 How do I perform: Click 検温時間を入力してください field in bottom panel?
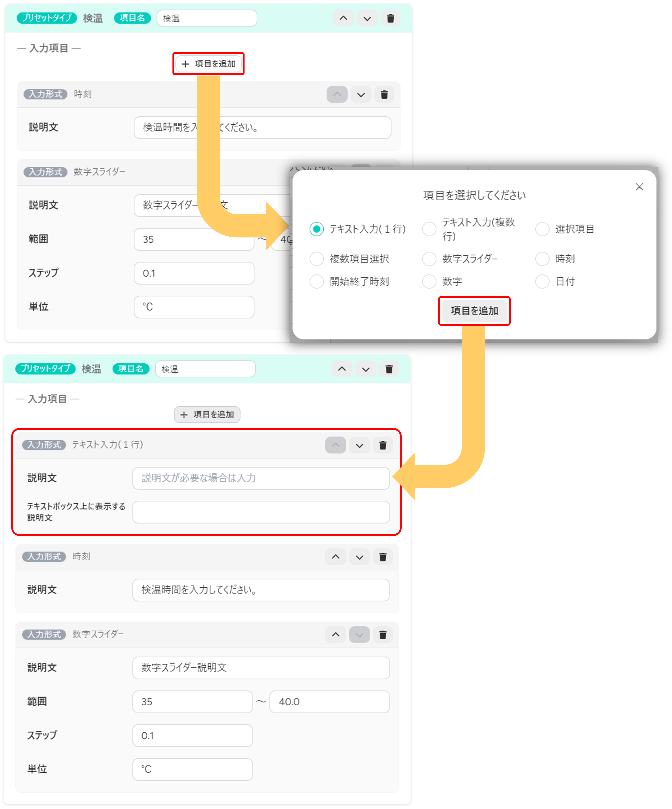coord(261,590)
